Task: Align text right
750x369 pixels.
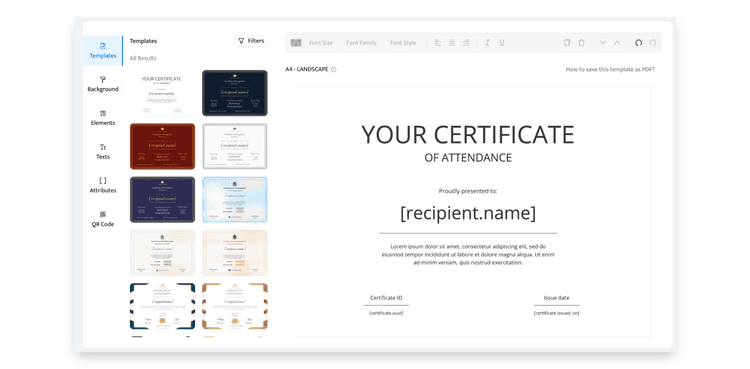Action: pyautogui.click(x=465, y=43)
